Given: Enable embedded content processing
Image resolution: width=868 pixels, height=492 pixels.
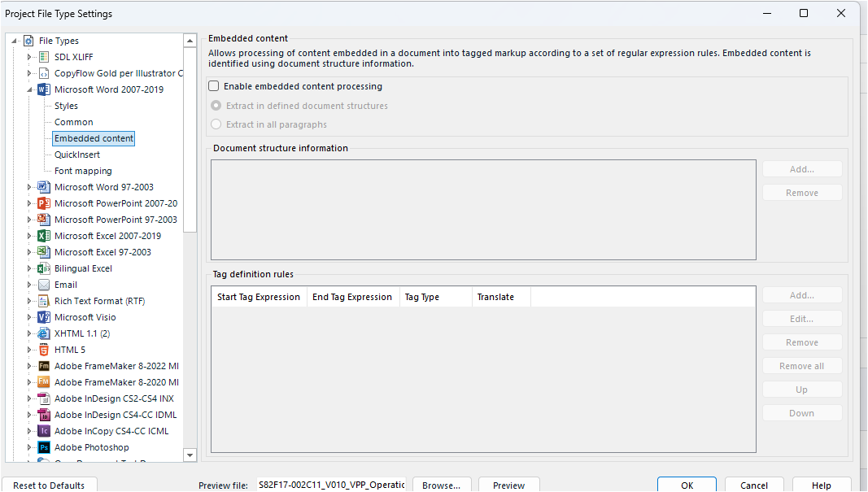Looking at the screenshot, I should coord(212,85).
